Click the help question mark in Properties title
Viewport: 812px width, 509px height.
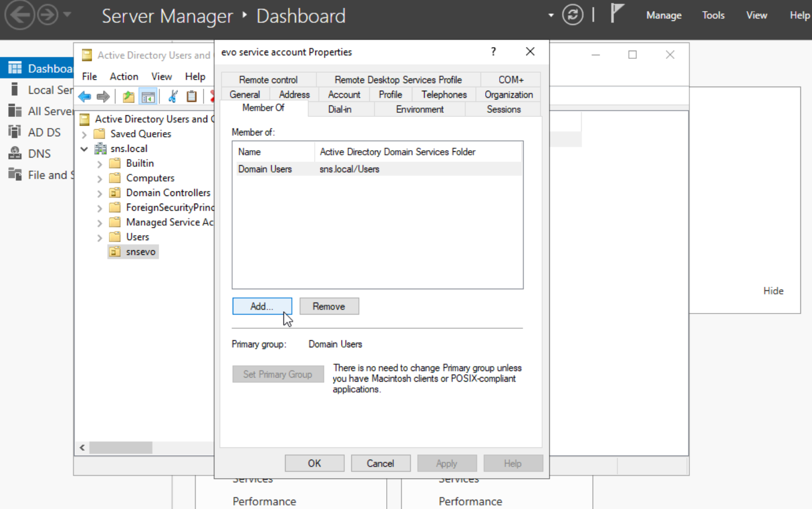click(493, 52)
